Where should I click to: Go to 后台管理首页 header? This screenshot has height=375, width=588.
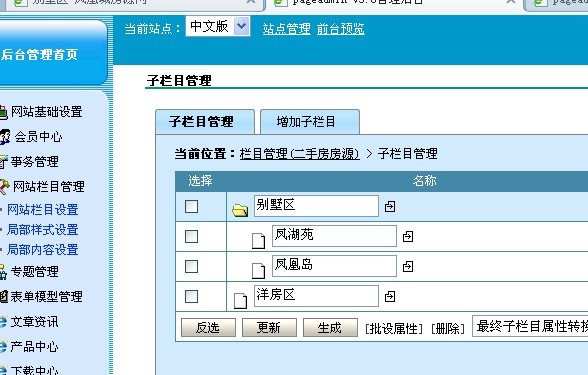(x=39, y=55)
